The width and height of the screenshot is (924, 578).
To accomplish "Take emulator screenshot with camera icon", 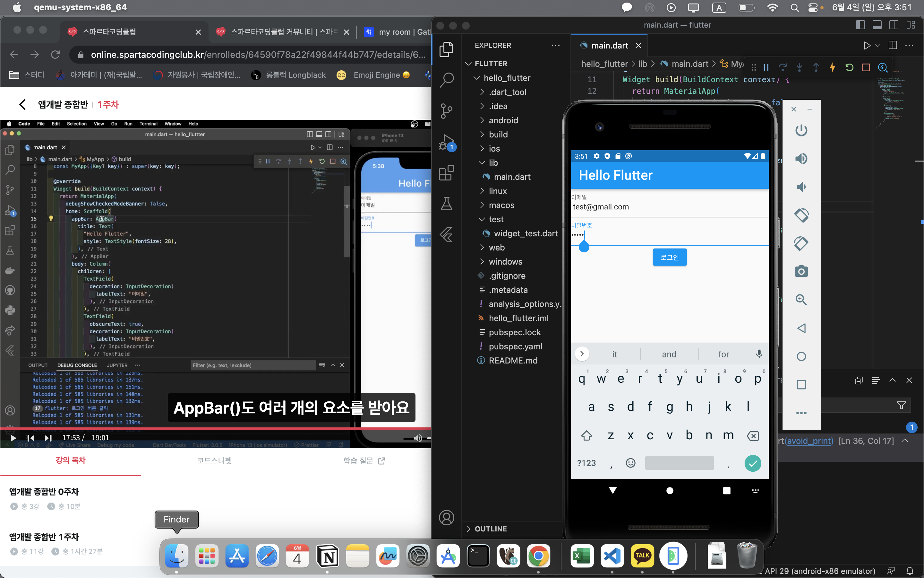I will click(801, 271).
